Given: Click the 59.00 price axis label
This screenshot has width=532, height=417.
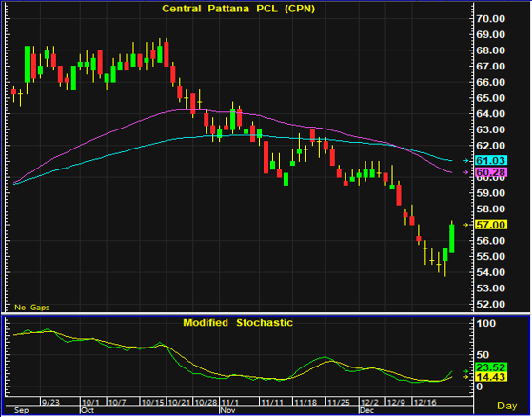Looking at the screenshot, I should point(491,193).
